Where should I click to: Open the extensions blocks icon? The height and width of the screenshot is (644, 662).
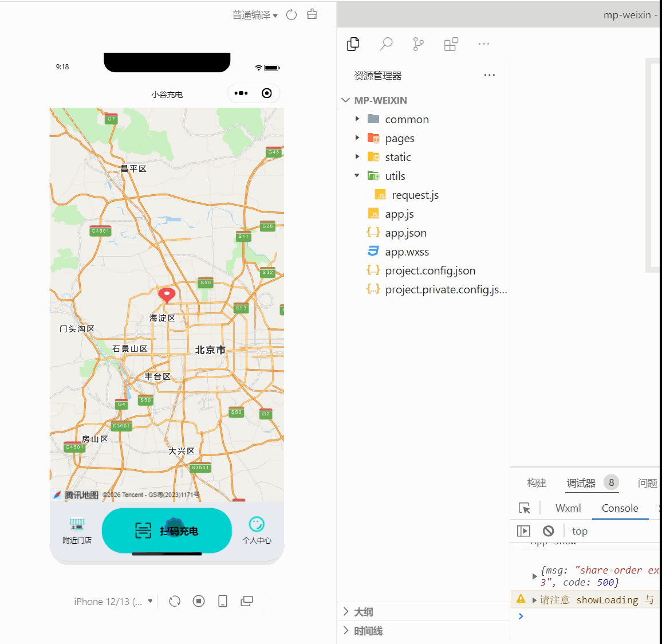coord(451,44)
